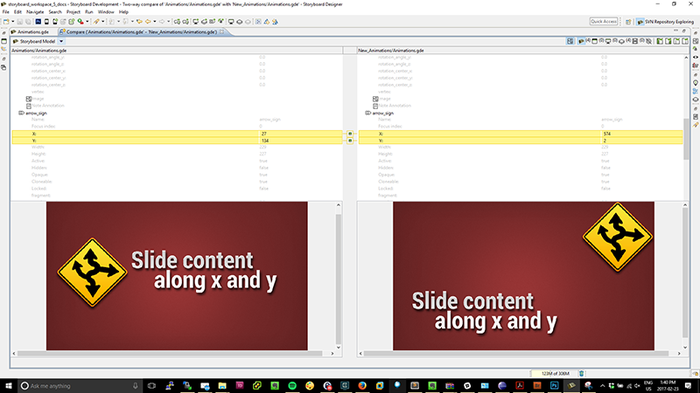
Task: Select SVN Repository Exploring perspective
Action: click(665, 21)
